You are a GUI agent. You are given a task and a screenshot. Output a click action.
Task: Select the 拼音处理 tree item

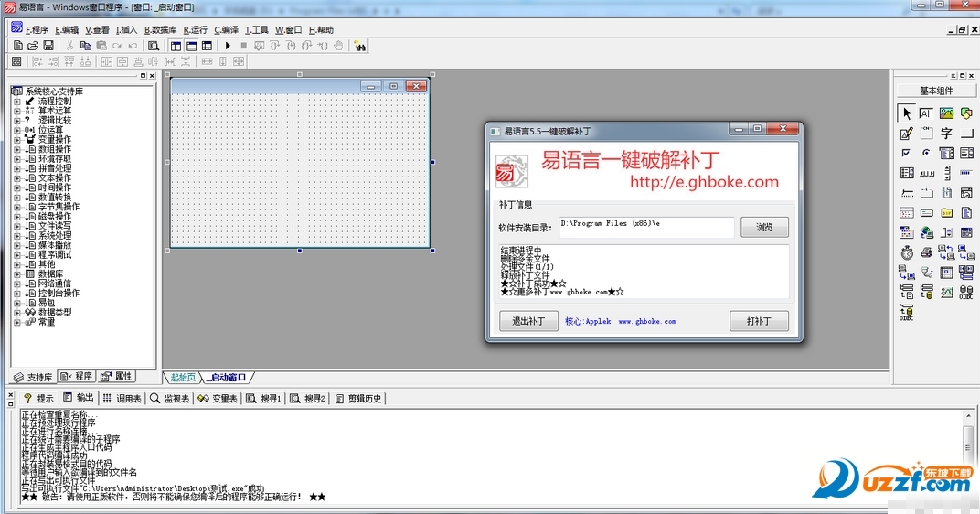[x=55, y=168]
